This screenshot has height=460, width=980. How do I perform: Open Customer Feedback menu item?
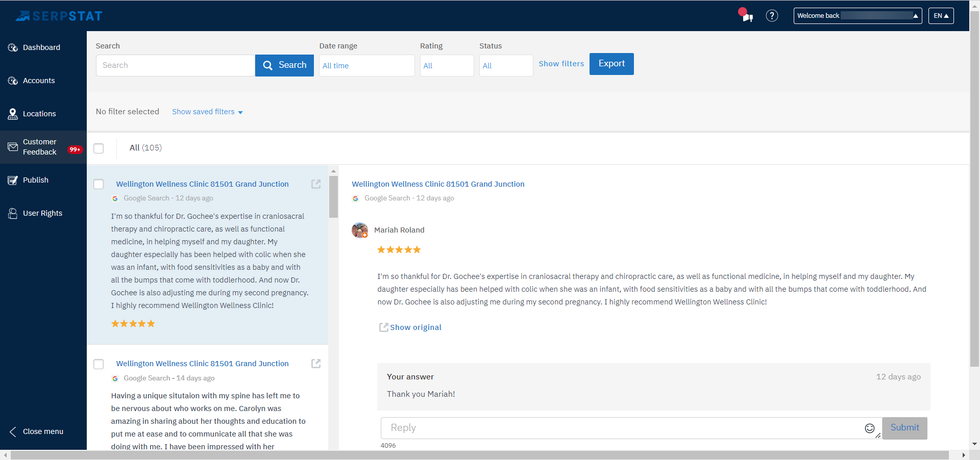[40, 147]
